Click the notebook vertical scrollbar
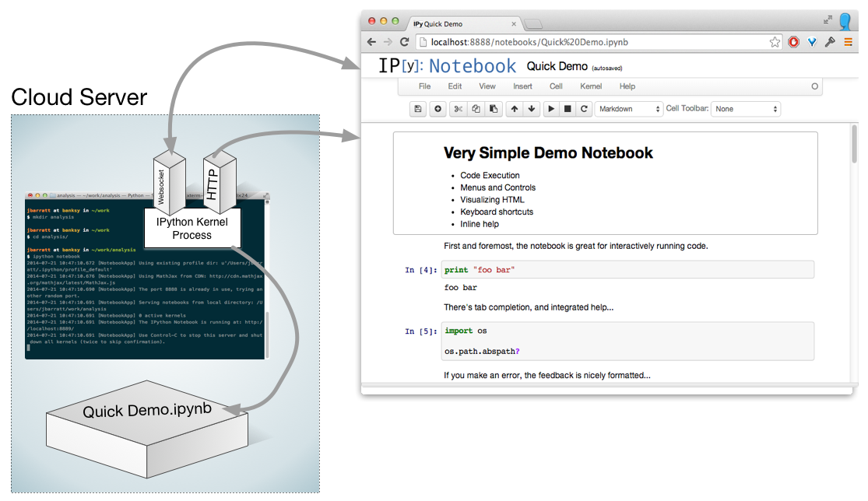This screenshot has height=501, width=868. click(854, 144)
